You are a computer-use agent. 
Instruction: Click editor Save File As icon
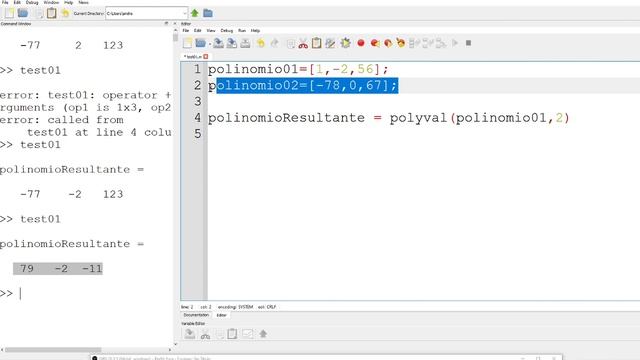[232, 43]
